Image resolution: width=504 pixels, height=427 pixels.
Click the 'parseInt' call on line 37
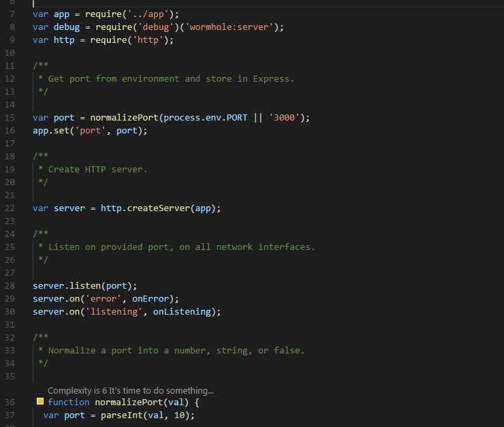121,415
